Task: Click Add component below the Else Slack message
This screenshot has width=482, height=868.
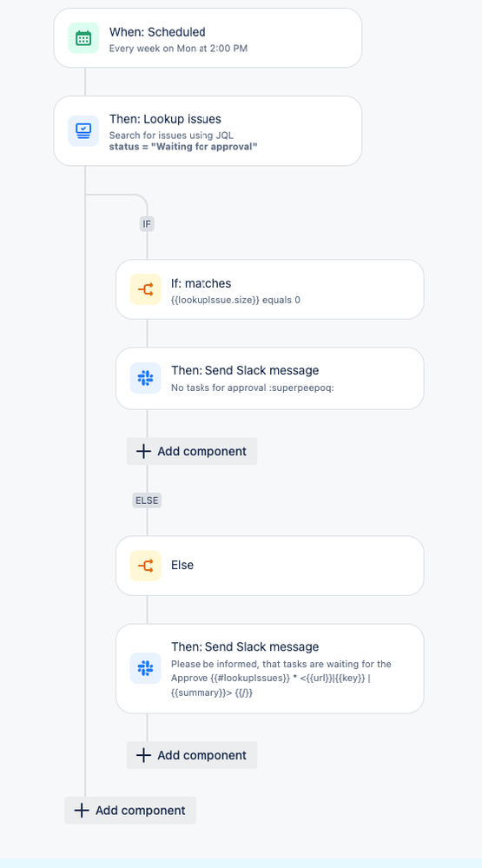Action: (x=191, y=755)
